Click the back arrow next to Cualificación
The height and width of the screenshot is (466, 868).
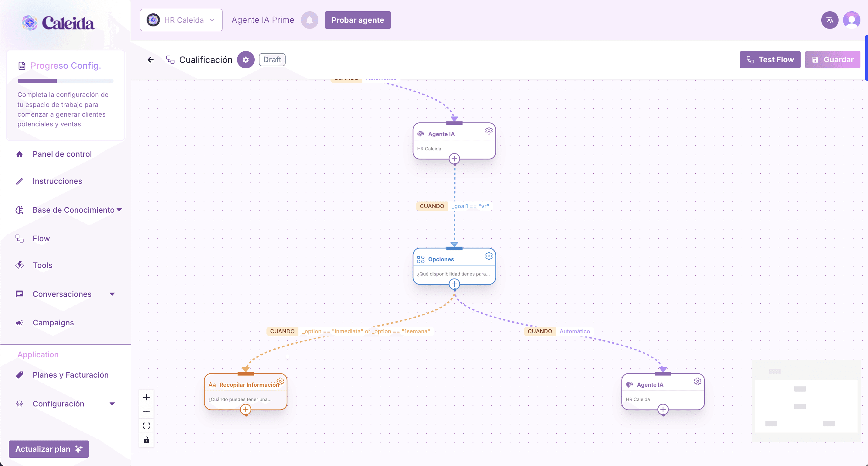pyautogui.click(x=151, y=60)
